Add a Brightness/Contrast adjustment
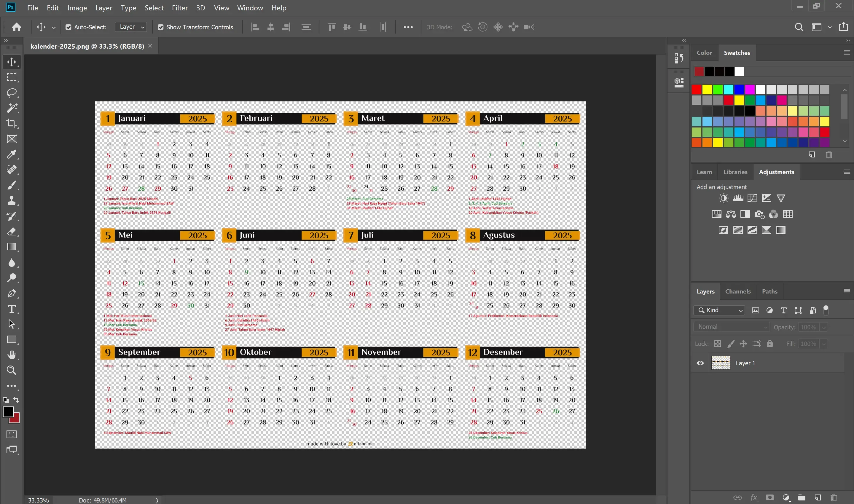The width and height of the screenshot is (854, 504). click(723, 198)
